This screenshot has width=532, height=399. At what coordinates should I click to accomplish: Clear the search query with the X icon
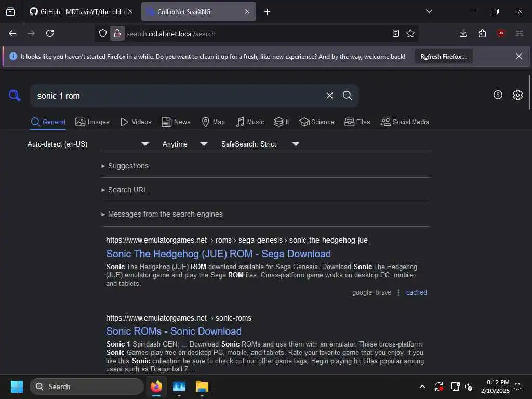coord(329,96)
